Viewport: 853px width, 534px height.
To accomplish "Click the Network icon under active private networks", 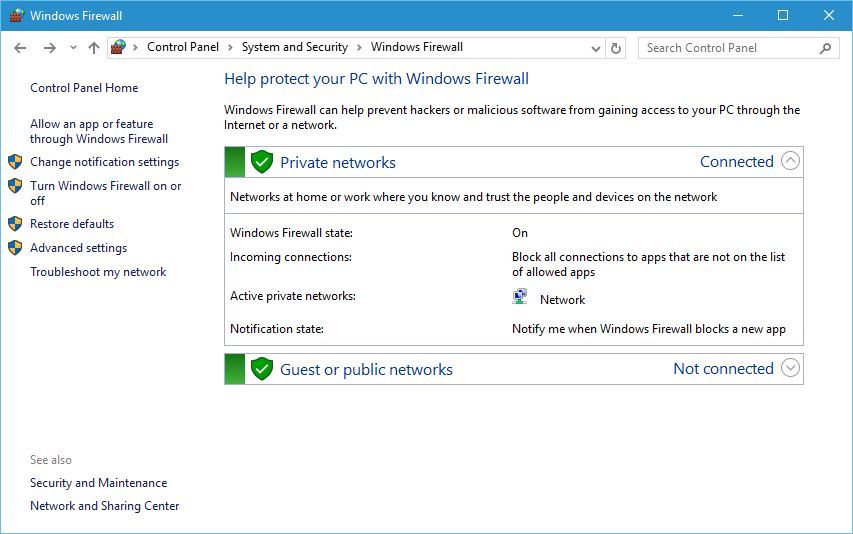I will (520, 297).
